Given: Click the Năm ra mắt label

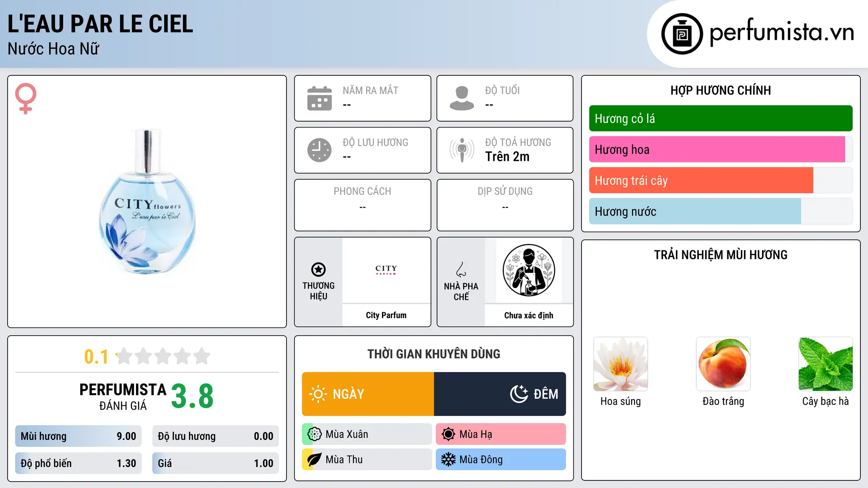Looking at the screenshot, I should click(370, 90).
